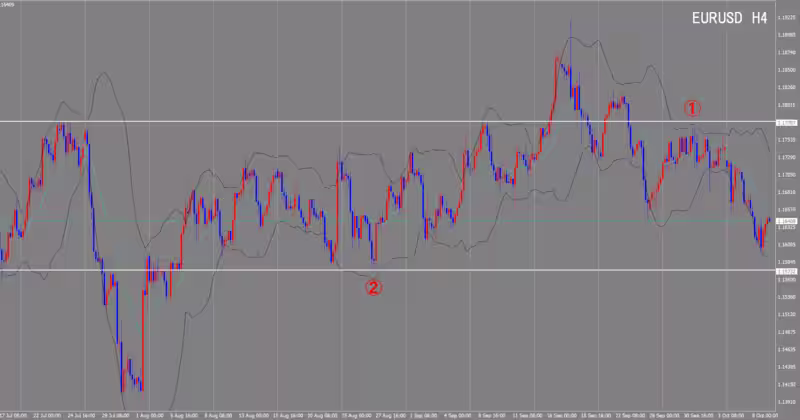This screenshot has width=800, height=420.
Task: Click the 22 Jul 00:00 time axis label
Action: tap(49, 412)
